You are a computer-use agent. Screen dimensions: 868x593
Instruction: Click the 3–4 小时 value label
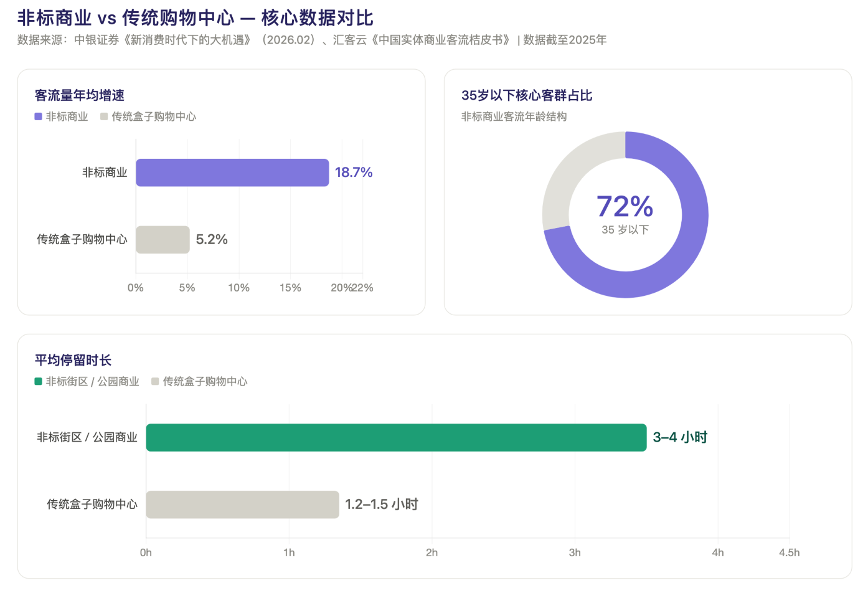680,437
